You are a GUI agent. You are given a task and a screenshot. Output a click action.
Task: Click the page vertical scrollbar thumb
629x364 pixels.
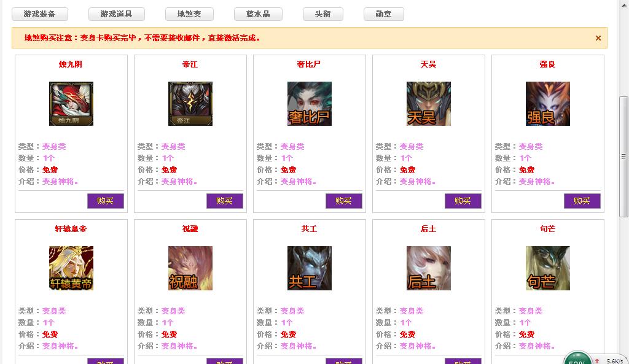click(623, 157)
